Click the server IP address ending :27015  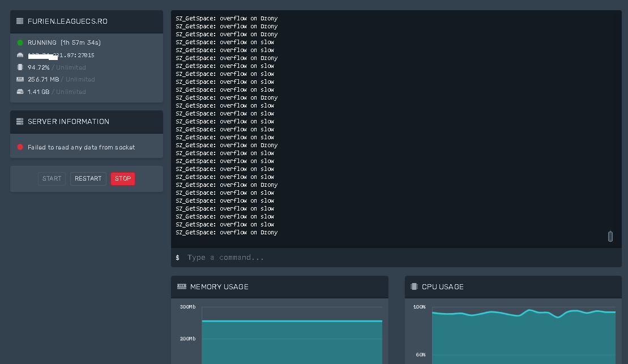coord(61,55)
